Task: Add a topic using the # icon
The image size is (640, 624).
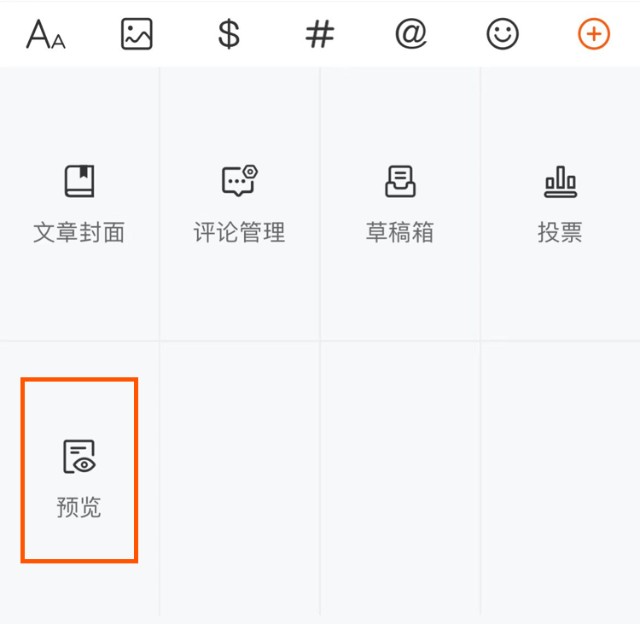Action: [320, 34]
